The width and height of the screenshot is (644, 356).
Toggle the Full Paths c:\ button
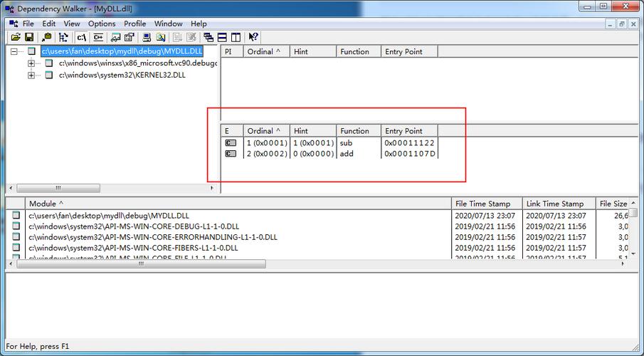82,38
